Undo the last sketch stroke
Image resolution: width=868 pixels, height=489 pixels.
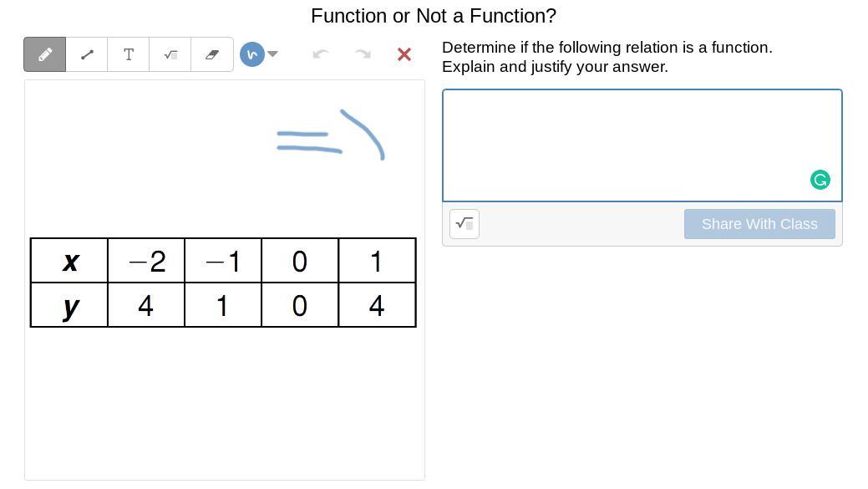pos(320,54)
